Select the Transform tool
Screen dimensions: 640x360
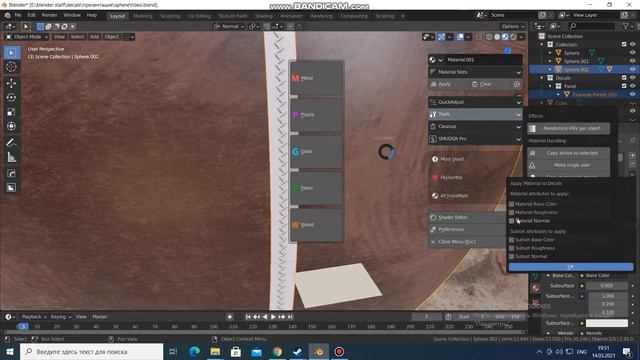[11, 126]
